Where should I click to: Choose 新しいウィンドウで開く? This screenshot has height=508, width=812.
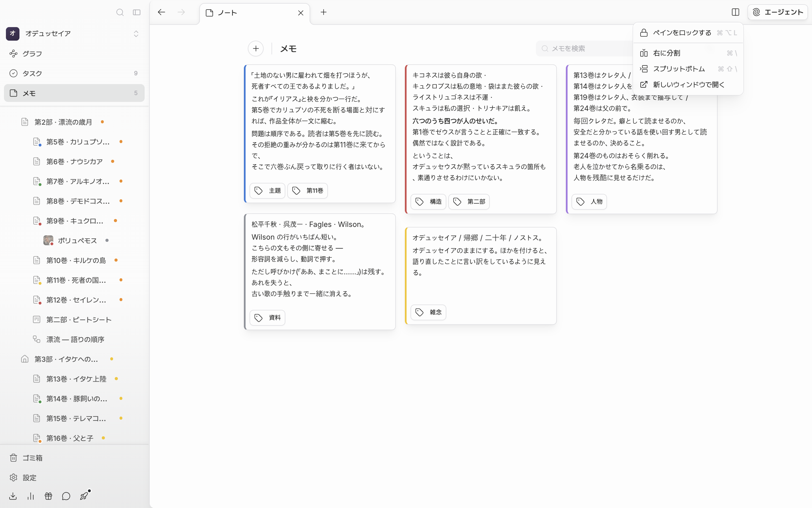[688, 85]
